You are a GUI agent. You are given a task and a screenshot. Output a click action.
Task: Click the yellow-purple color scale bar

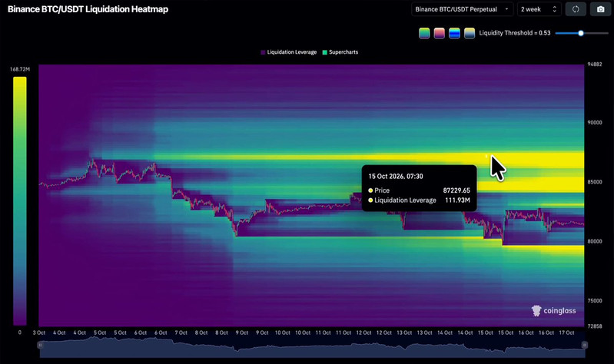pyautogui.click(x=20, y=200)
